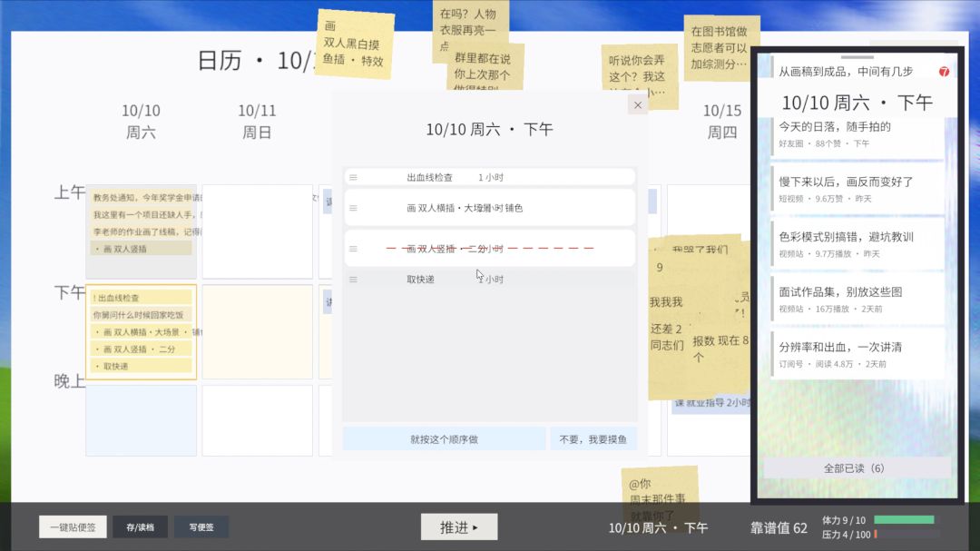The image size is (980, 551).
Task: Click calendar entry 你妈问什么时候回家吃饭
Action: pyautogui.click(x=142, y=315)
